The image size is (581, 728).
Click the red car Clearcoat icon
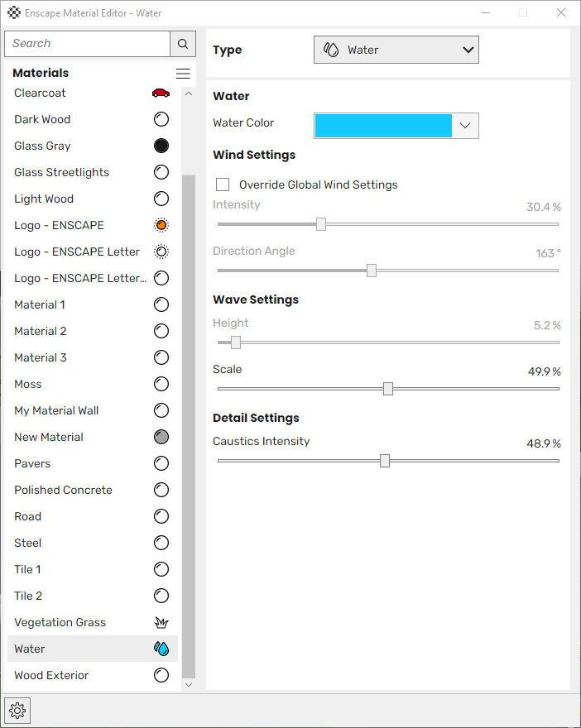161,93
